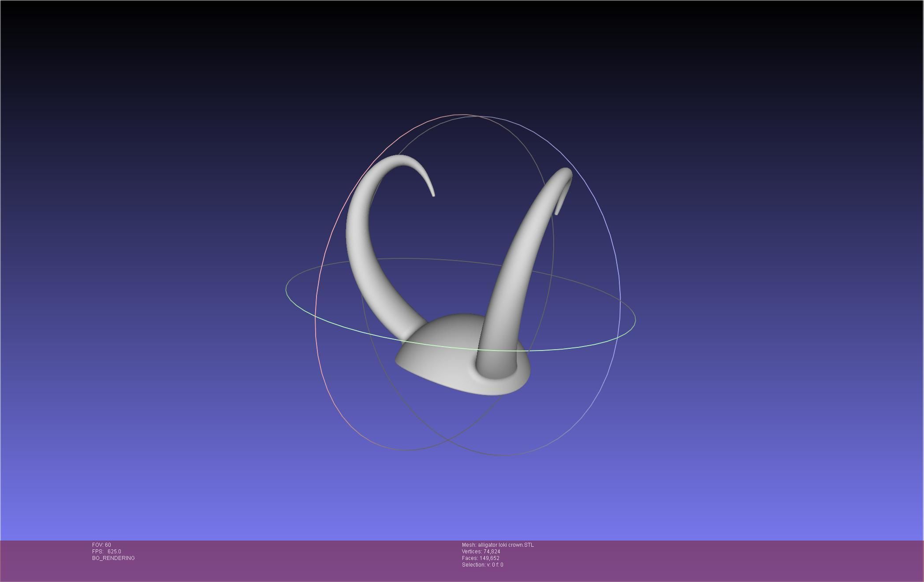
Task: Click the 'Vertices: 74,824' info line
Action: pyautogui.click(x=481, y=552)
